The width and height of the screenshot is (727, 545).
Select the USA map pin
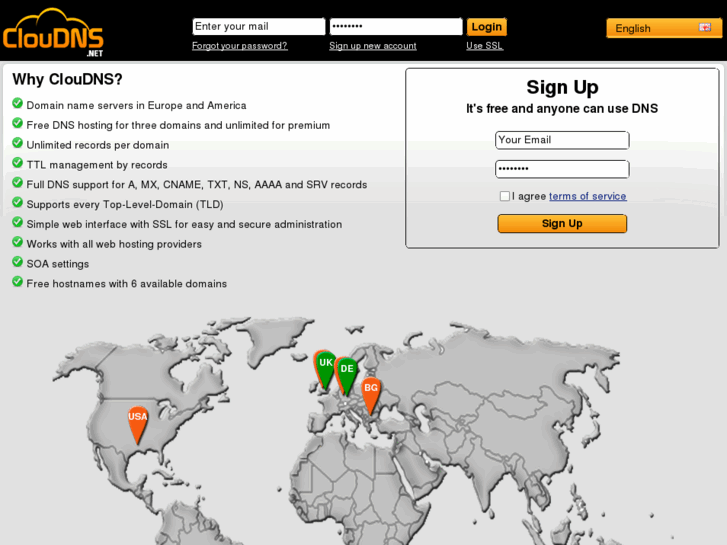[x=137, y=424]
